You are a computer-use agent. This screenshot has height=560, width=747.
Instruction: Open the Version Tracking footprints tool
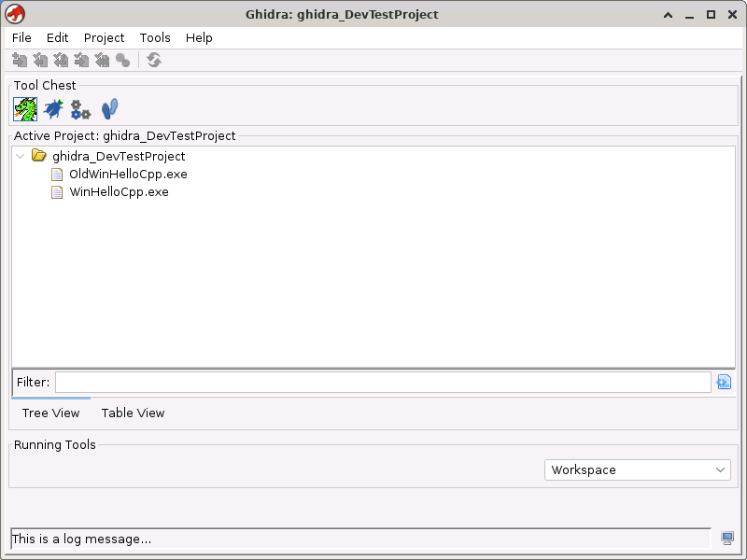pyautogui.click(x=109, y=109)
